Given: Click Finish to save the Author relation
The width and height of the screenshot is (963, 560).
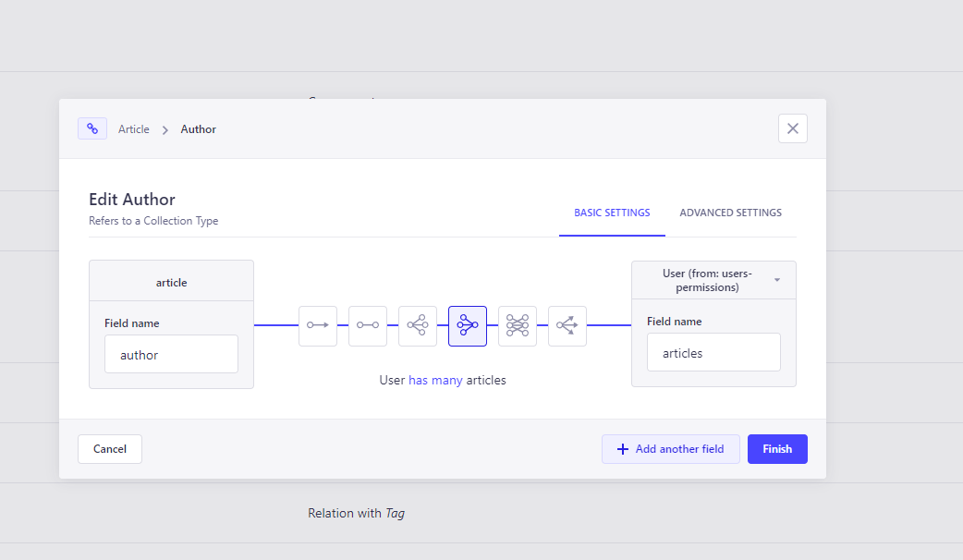Looking at the screenshot, I should pos(777,449).
